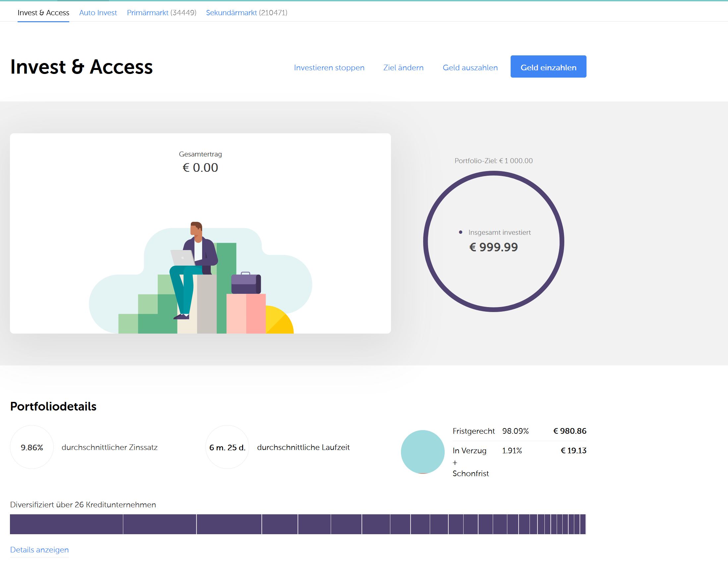Click the In Verzug € 19.13 amount
Screen dimensions: 728x573
coord(573,450)
